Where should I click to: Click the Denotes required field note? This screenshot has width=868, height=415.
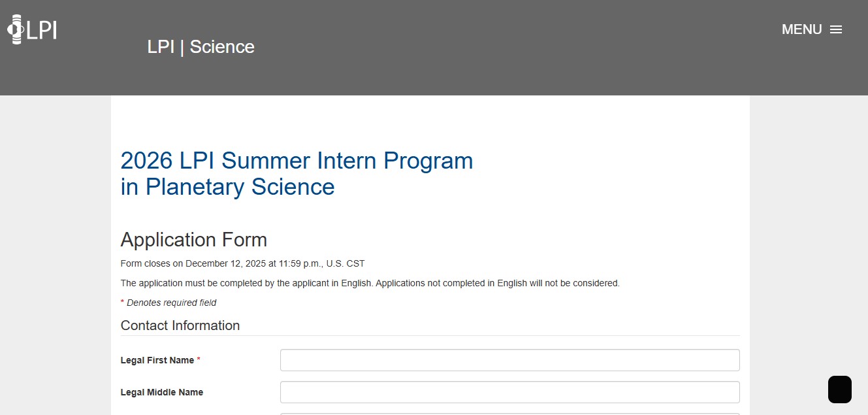point(171,303)
